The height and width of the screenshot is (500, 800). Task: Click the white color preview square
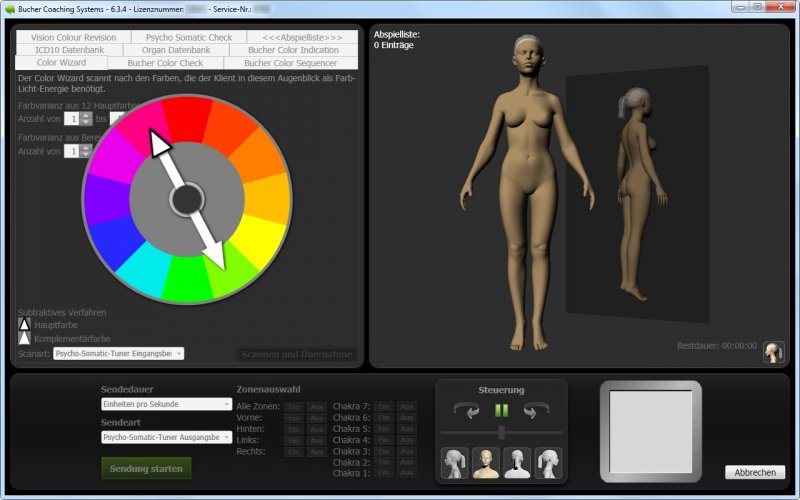651,432
